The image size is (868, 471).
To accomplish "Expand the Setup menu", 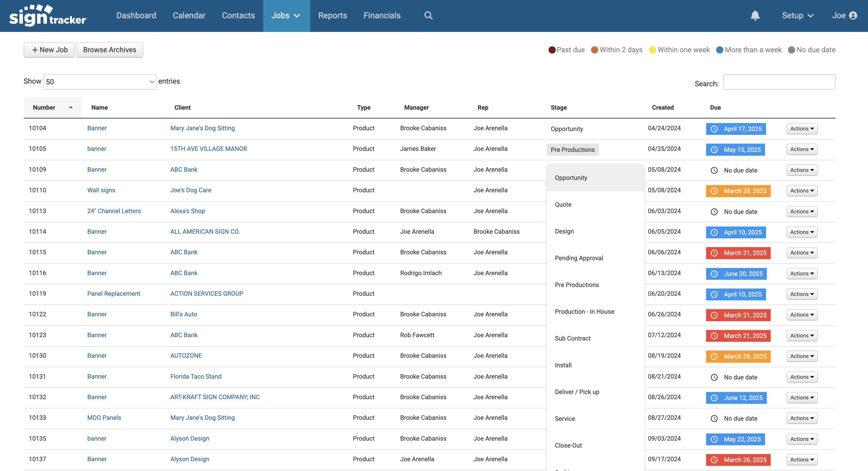I will coord(798,15).
